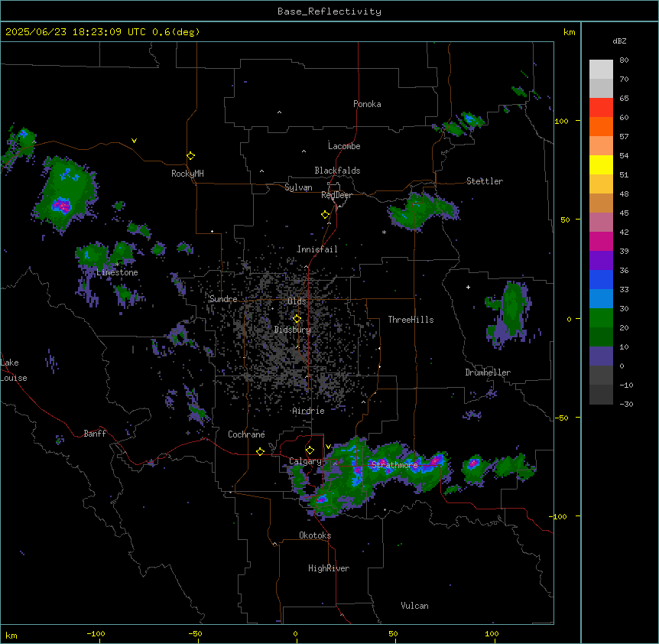This screenshot has height=644, width=659.
Task: Click the yellow diamond marker beside RockyMH
Action: pos(191,156)
